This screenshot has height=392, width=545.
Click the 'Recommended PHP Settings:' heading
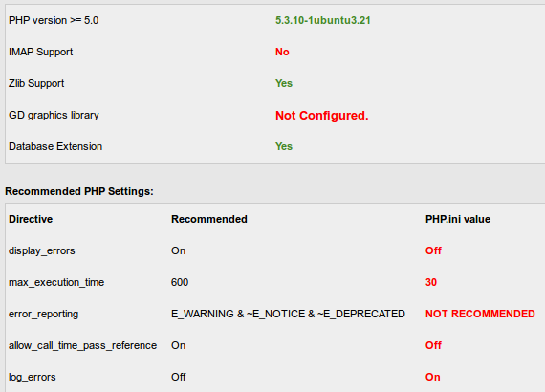[x=79, y=191]
